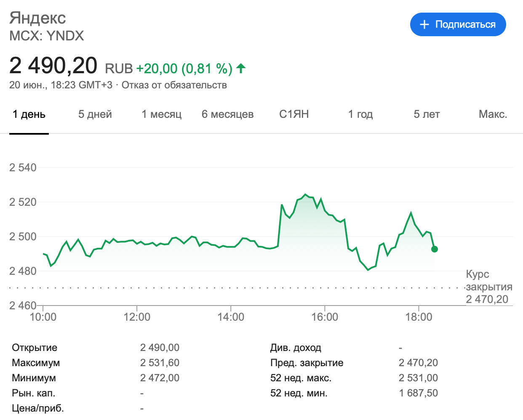Click the Рын. кап. label
Viewport: 523px width, 420px height.
tap(34, 393)
